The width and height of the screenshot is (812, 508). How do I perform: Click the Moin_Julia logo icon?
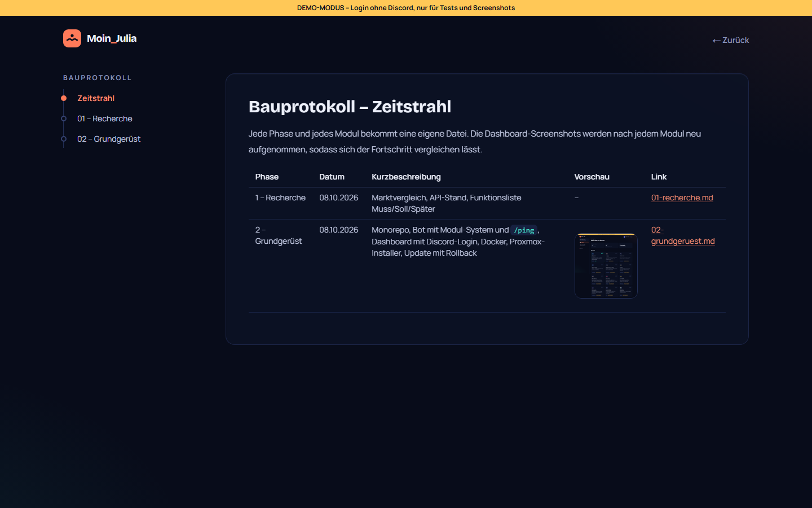pyautogui.click(x=72, y=38)
